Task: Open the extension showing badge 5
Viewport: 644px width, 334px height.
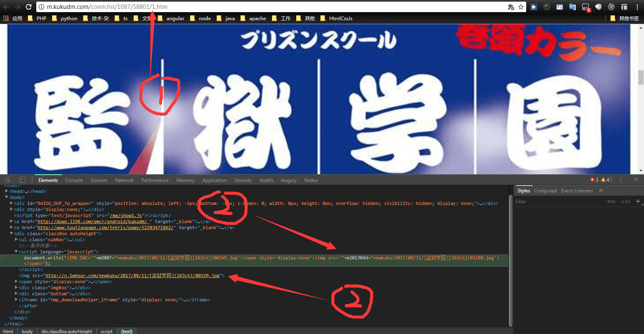Action: pyautogui.click(x=586, y=7)
